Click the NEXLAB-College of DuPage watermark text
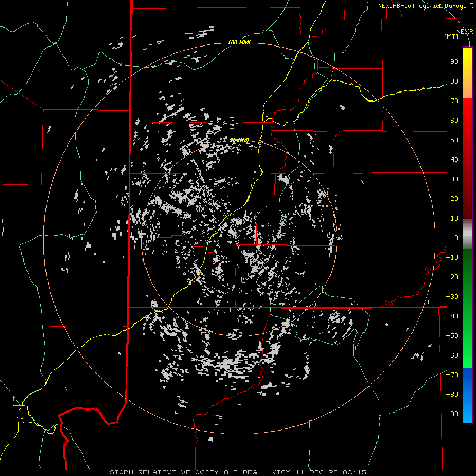 (x=425, y=6)
